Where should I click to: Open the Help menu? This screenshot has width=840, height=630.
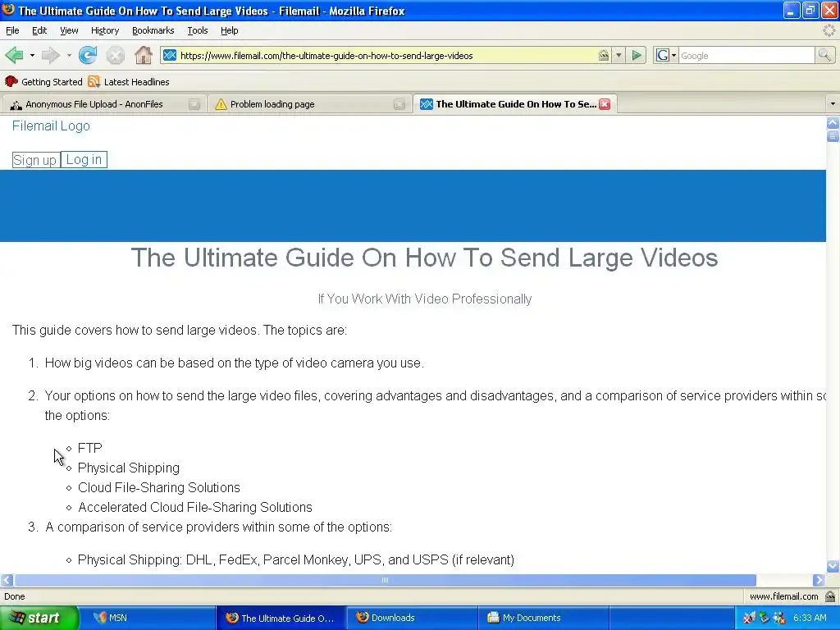point(230,30)
